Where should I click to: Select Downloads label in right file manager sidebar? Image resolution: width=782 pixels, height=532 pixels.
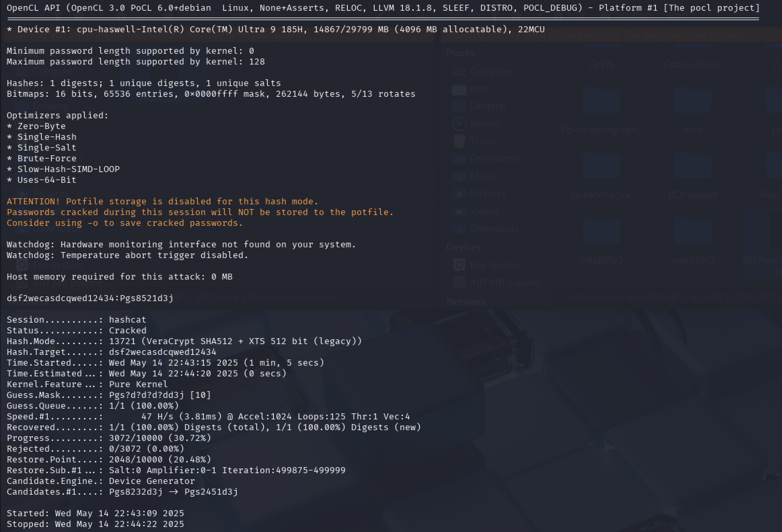point(494,229)
